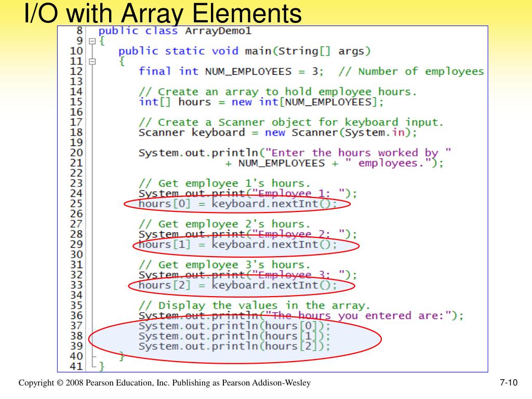Image resolution: width=532 pixels, height=399 pixels.
Task: Click "hours[0] = keyboard.nextInt();" line
Action: pos(237,204)
